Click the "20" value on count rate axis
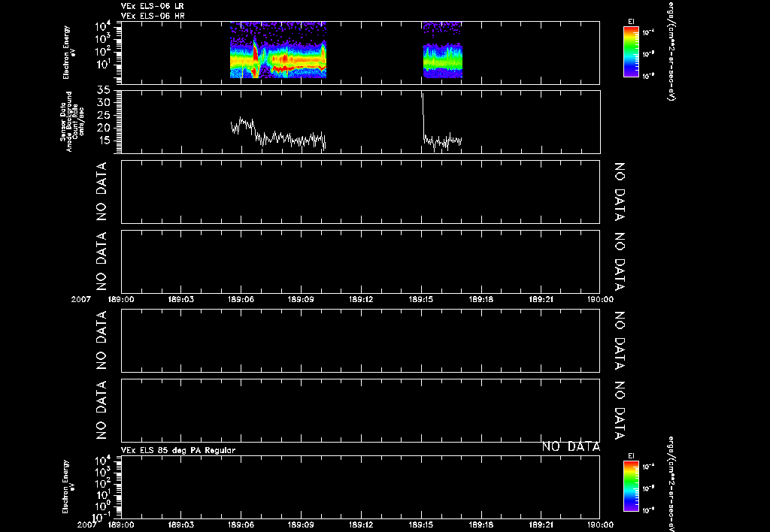Image resolution: width=770 pixels, height=532 pixels. 104,128
